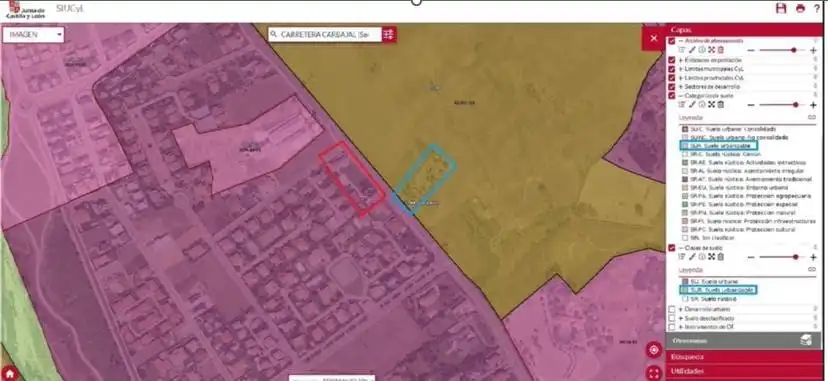Show info for the Ámbitos de planeamiento layer
The height and width of the screenshot is (381, 828).
click(702, 50)
